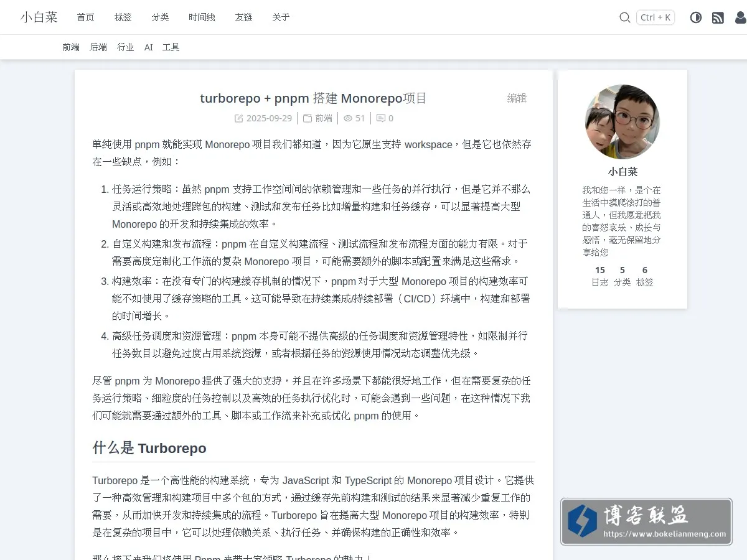The width and height of the screenshot is (747, 560).
Task: Open the 6 标签 stat
Action: (645, 276)
